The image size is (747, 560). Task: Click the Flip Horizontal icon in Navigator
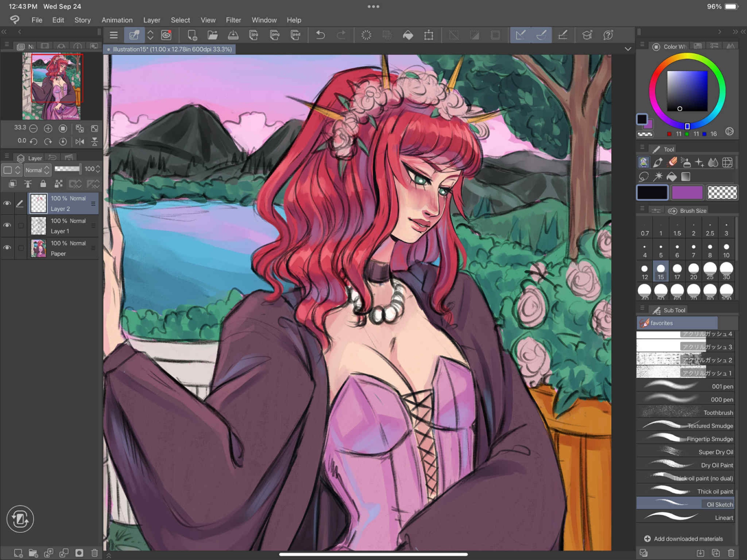[80, 142]
